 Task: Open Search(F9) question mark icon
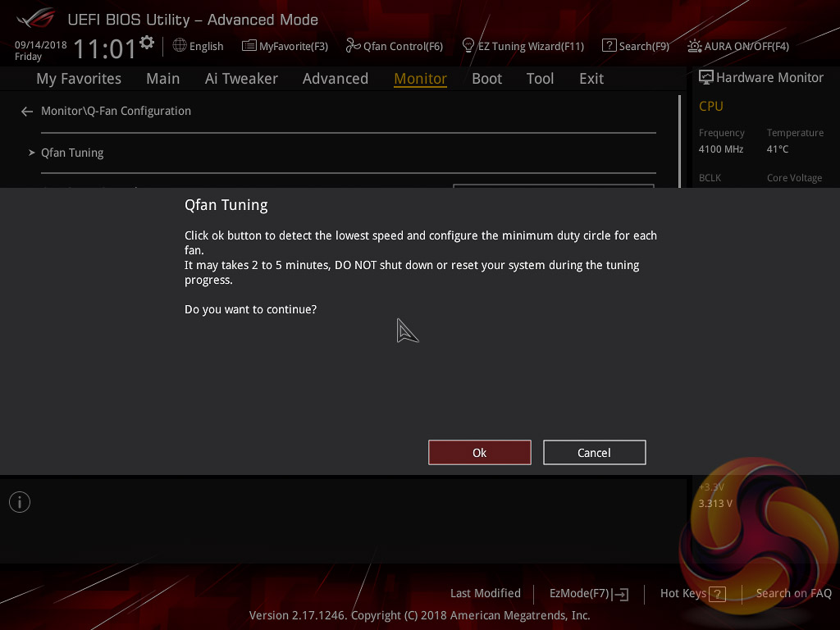click(609, 46)
